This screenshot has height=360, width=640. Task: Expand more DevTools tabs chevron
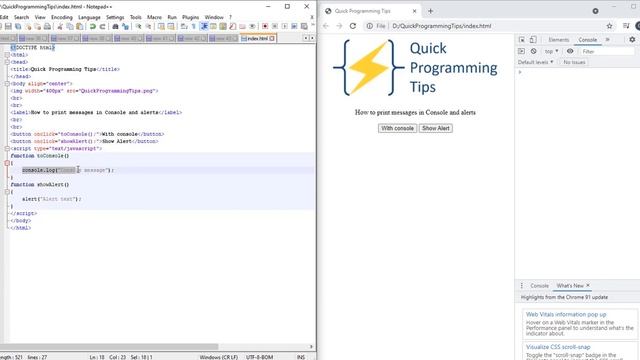(x=607, y=40)
